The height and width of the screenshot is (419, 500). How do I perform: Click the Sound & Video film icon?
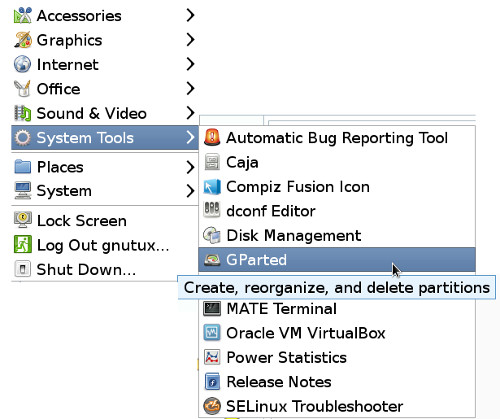[x=22, y=113]
